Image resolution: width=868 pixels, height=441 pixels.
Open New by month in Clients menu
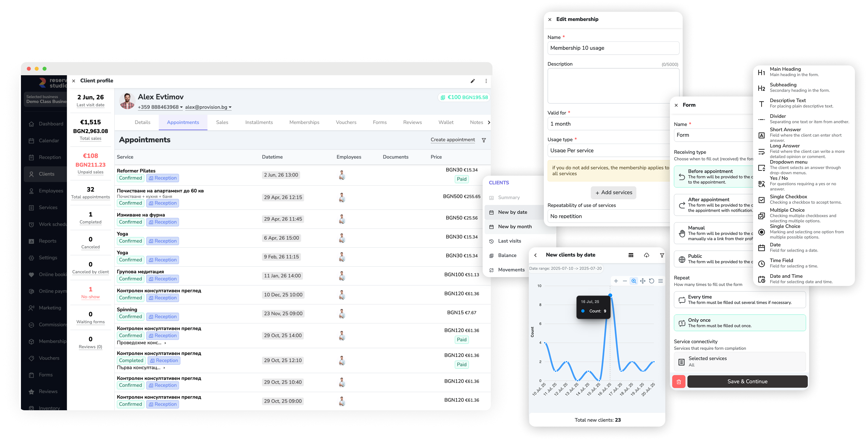514,227
